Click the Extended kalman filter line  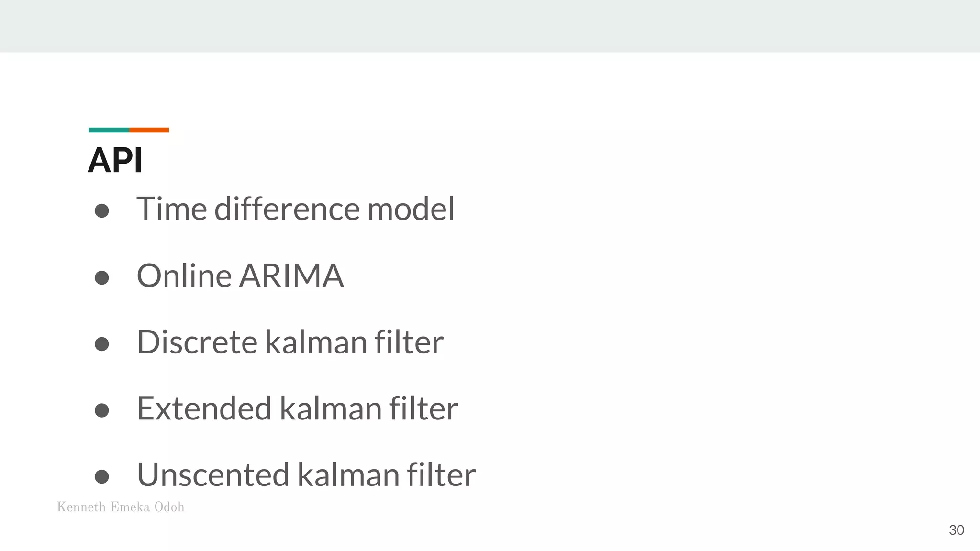point(297,408)
